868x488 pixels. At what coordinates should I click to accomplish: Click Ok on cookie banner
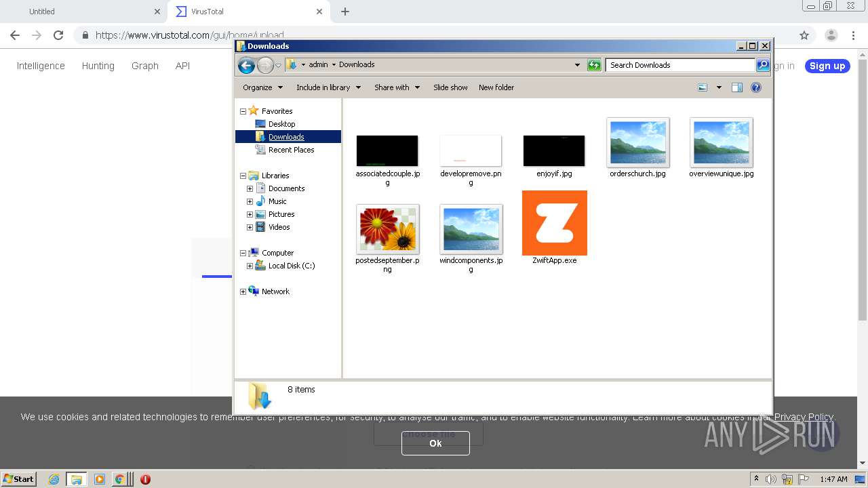[x=435, y=443]
